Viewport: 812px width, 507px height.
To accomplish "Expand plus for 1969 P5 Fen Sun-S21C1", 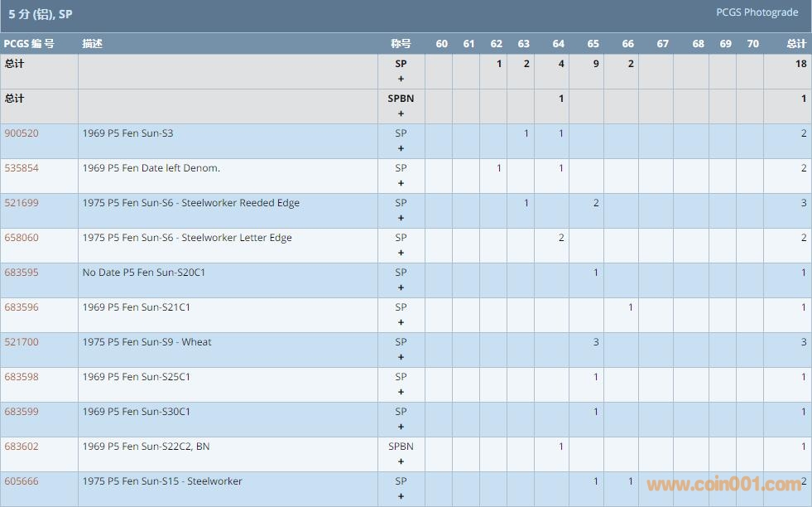I will click(401, 323).
